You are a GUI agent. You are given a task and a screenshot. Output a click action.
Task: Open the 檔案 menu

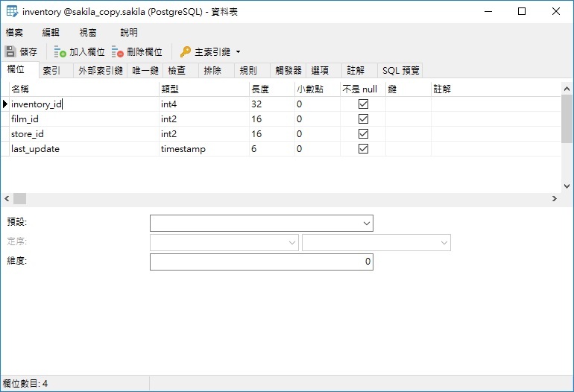click(14, 33)
